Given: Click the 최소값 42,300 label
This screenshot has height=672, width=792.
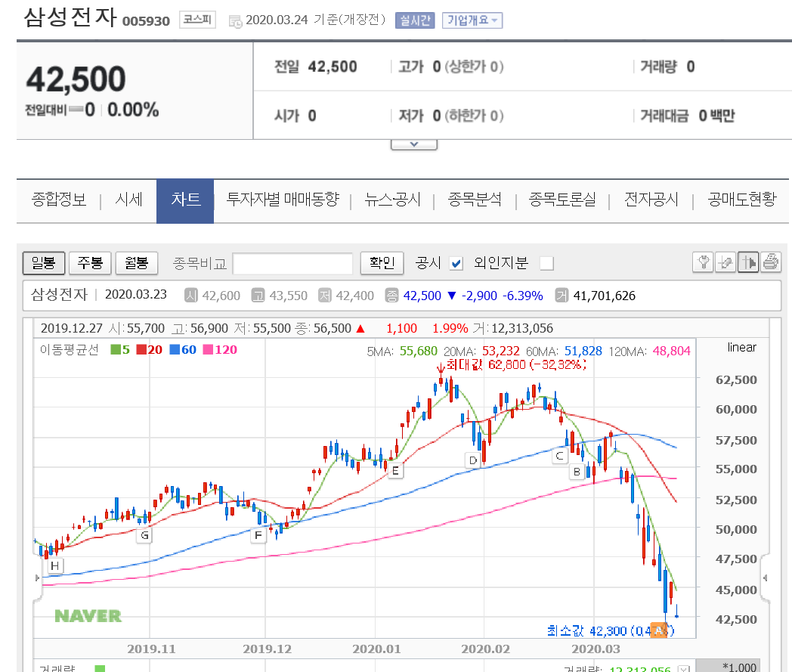Looking at the screenshot, I should pyautogui.click(x=610, y=631).
